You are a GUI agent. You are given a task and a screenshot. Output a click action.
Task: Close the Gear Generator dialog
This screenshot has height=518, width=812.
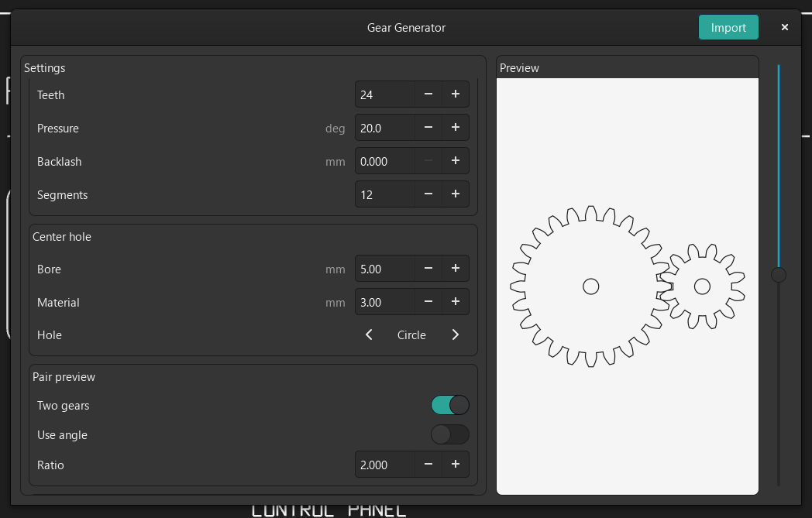click(785, 27)
